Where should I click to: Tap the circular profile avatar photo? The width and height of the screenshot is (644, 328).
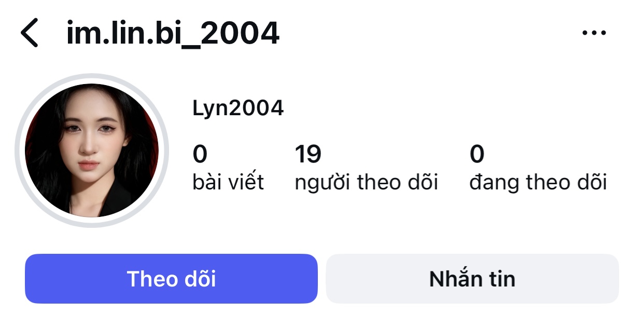(92, 151)
